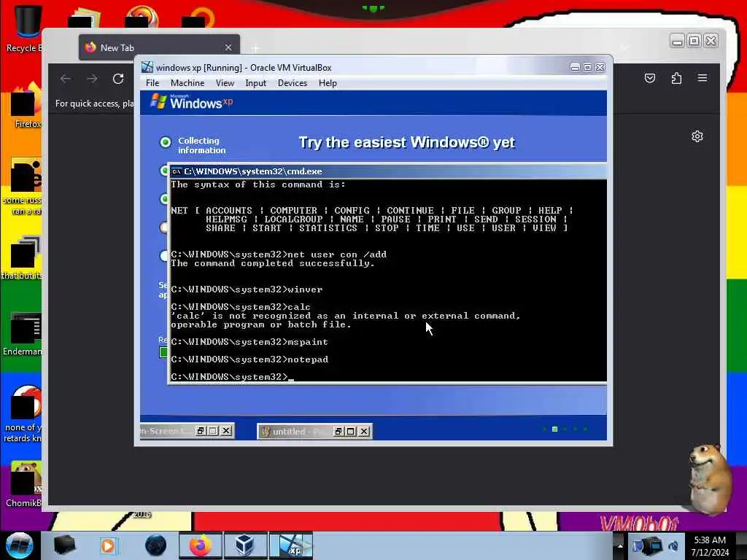Close the VirtualBox VM window
Screen dimensions: 747x560
[x=600, y=67]
